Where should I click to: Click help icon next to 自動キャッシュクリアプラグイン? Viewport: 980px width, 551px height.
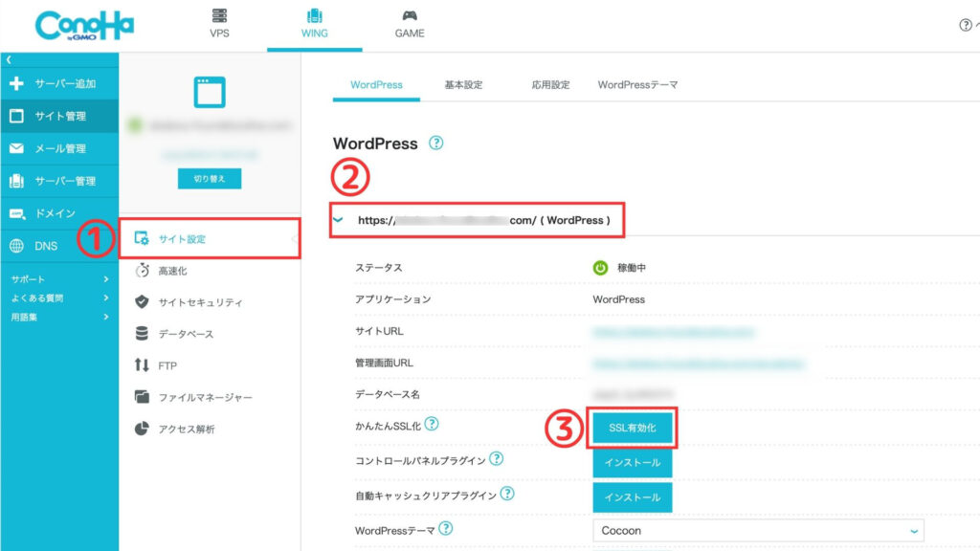click(x=507, y=495)
